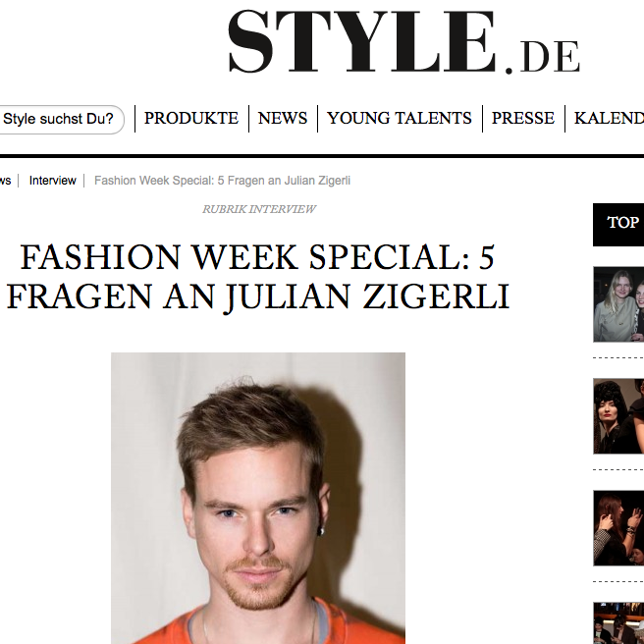Click the partial News breadcrumb link

(5, 181)
